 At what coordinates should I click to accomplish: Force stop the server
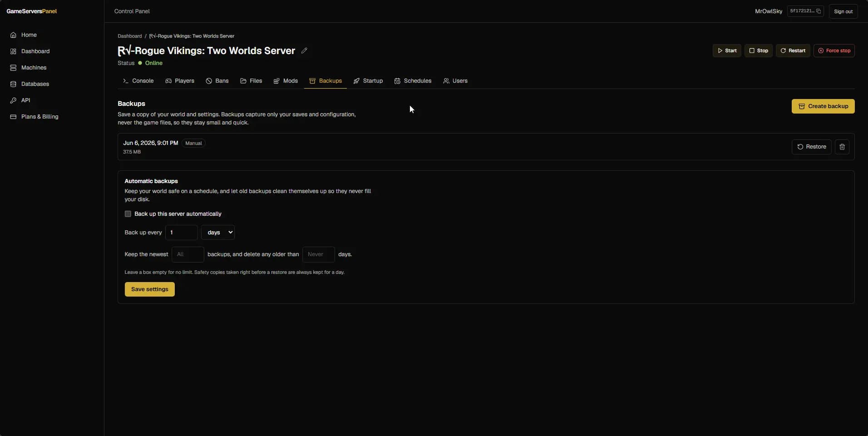834,50
